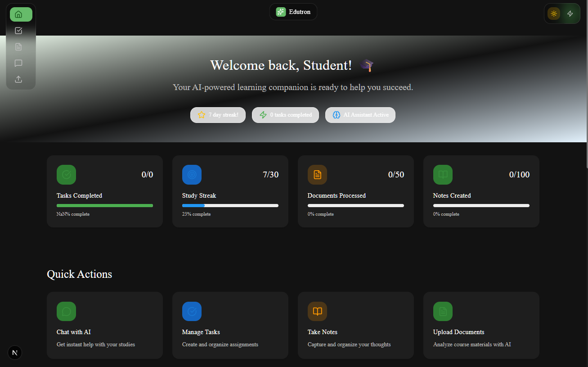Toggle the lightning bolt theme button
Screen dimensions: 588x367
tap(570, 14)
